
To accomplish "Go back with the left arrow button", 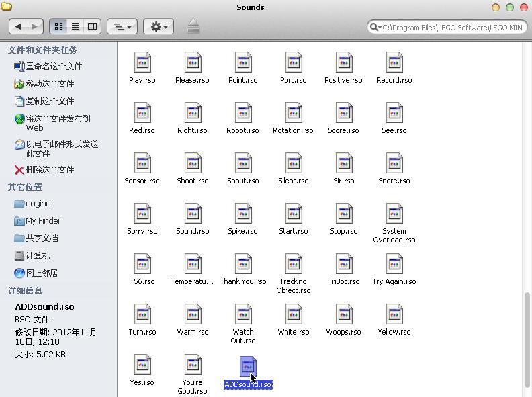I will 18,26.
